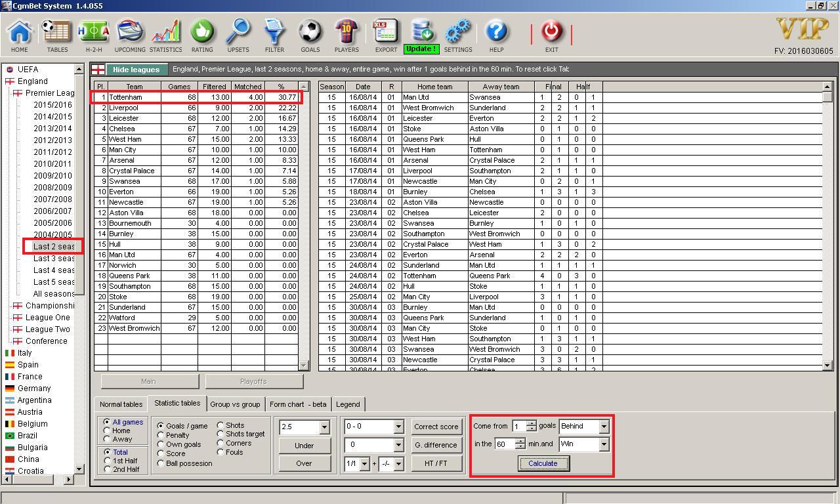Select the 2015/2016 season
Screen dimensions: 840x504
(52, 105)
